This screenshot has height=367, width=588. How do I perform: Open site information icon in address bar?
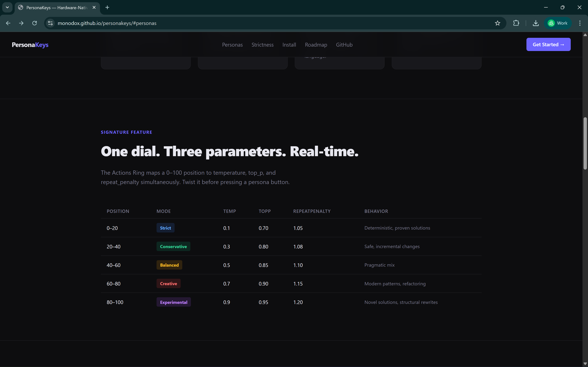(50, 23)
